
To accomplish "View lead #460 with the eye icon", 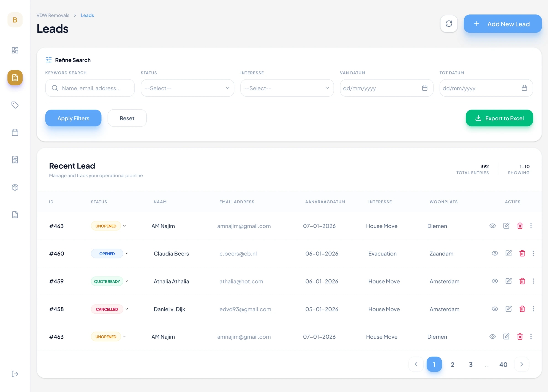I will [x=495, y=253].
